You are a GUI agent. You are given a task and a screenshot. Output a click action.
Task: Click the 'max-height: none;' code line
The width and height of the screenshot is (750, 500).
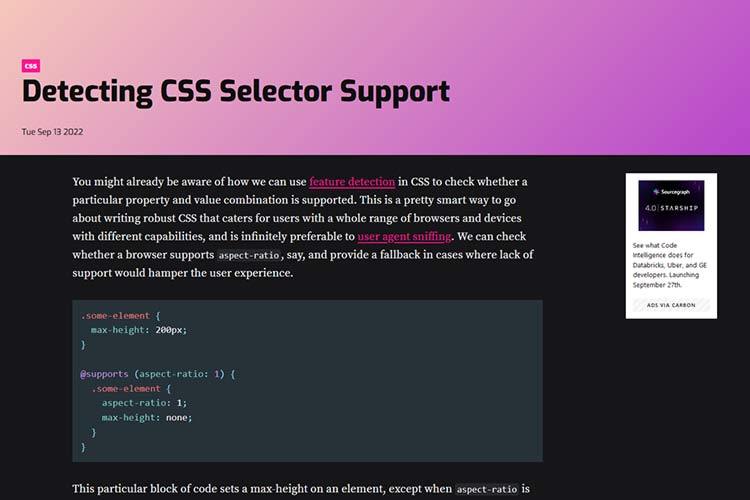click(146, 417)
